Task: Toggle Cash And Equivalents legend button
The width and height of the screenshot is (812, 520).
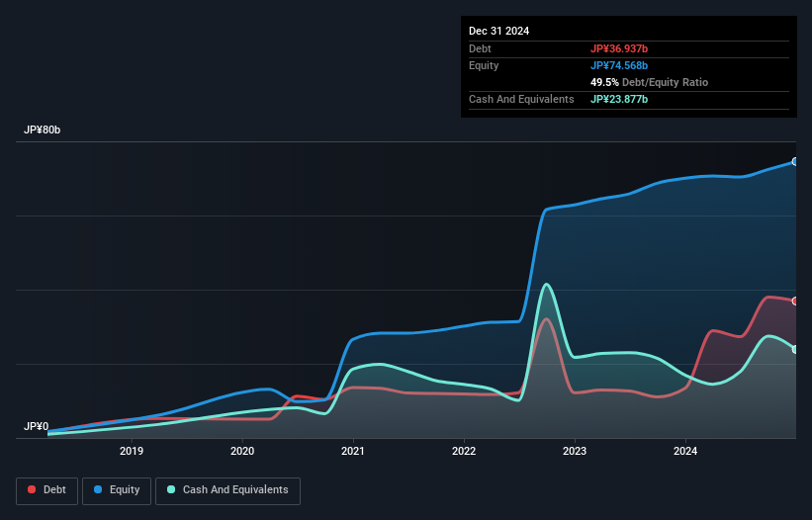Action: pyautogui.click(x=227, y=490)
